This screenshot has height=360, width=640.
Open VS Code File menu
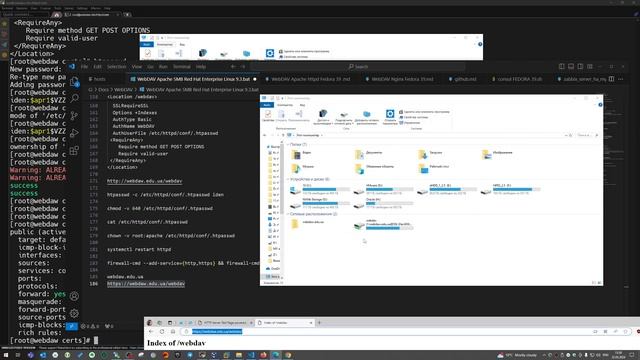84,67
